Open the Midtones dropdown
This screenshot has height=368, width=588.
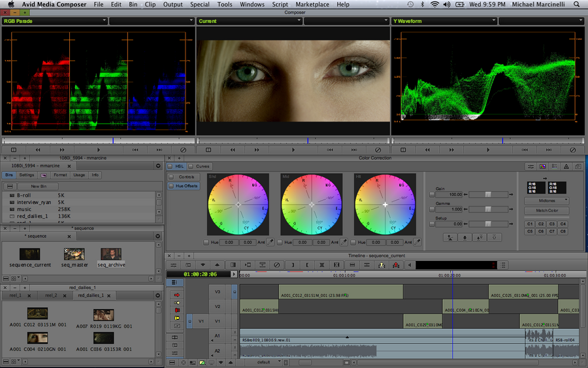coord(546,201)
